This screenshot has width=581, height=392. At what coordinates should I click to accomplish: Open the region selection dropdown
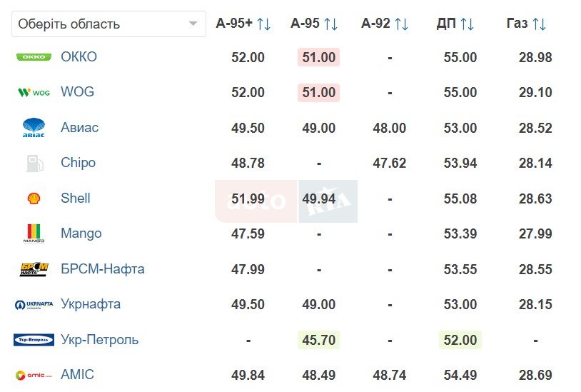pos(108,24)
